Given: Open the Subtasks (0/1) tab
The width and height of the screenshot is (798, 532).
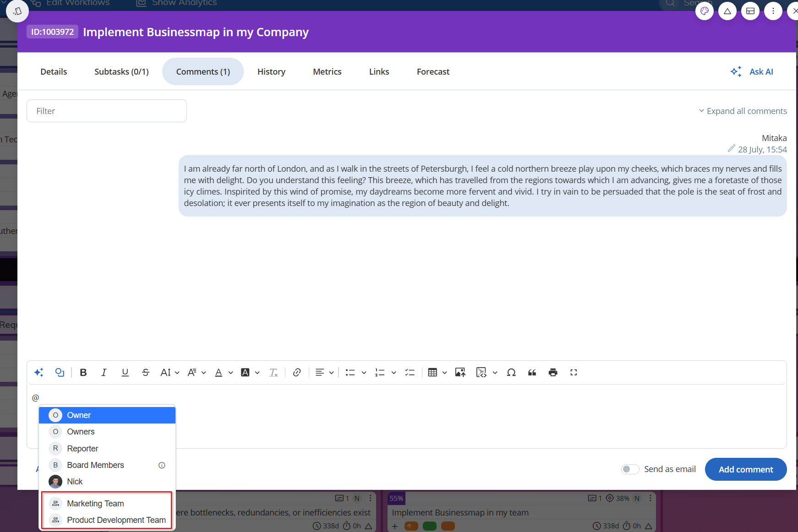Looking at the screenshot, I should pos(121,72).
